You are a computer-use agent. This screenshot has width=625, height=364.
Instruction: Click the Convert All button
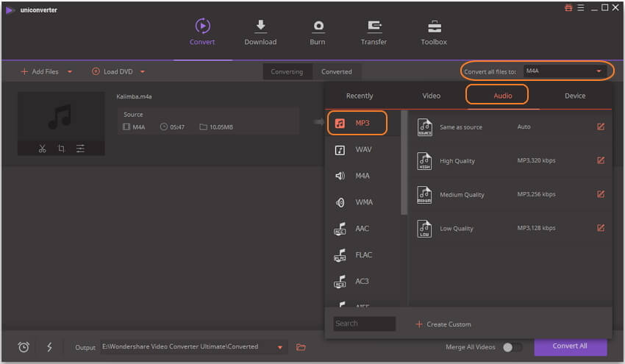click(x=571, y=346)
